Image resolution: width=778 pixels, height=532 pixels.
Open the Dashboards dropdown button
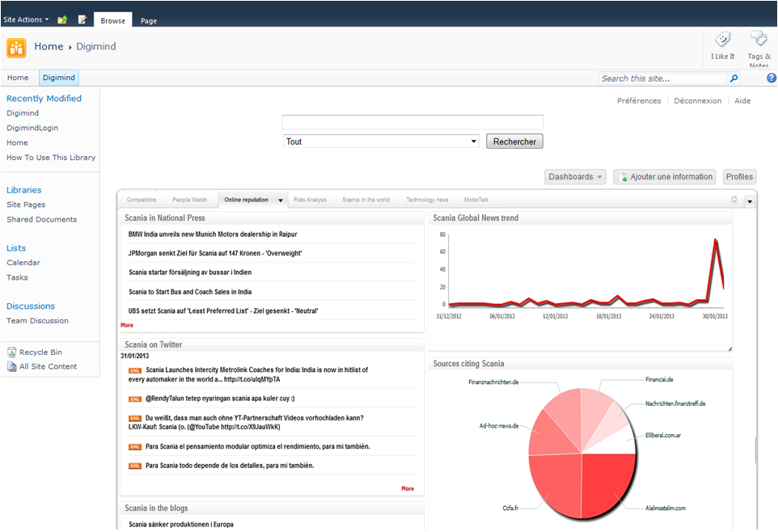coord(576,177)
